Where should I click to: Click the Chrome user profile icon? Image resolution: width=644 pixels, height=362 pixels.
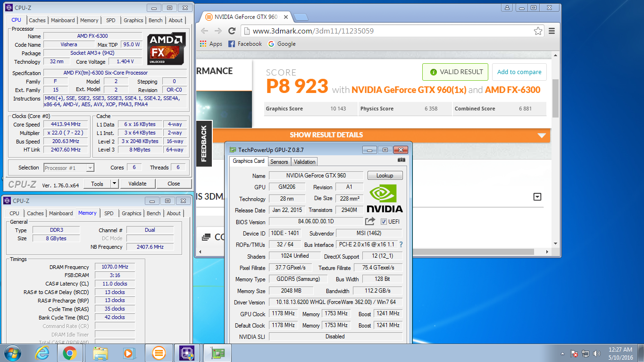(507, 8)
